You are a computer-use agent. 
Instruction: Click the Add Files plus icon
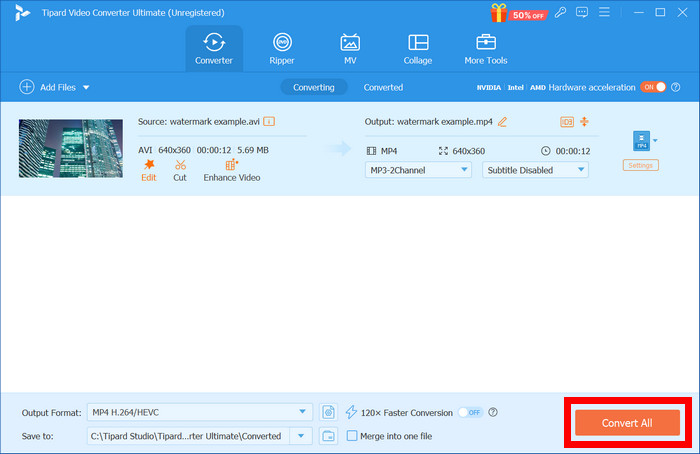coord(27,87)
